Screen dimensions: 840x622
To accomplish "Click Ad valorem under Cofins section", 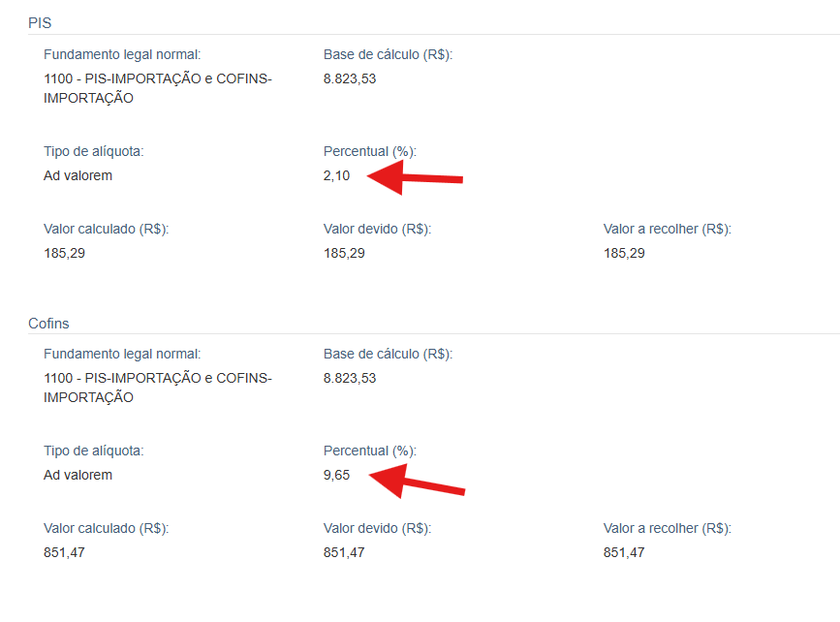I will tap(78, 475).
